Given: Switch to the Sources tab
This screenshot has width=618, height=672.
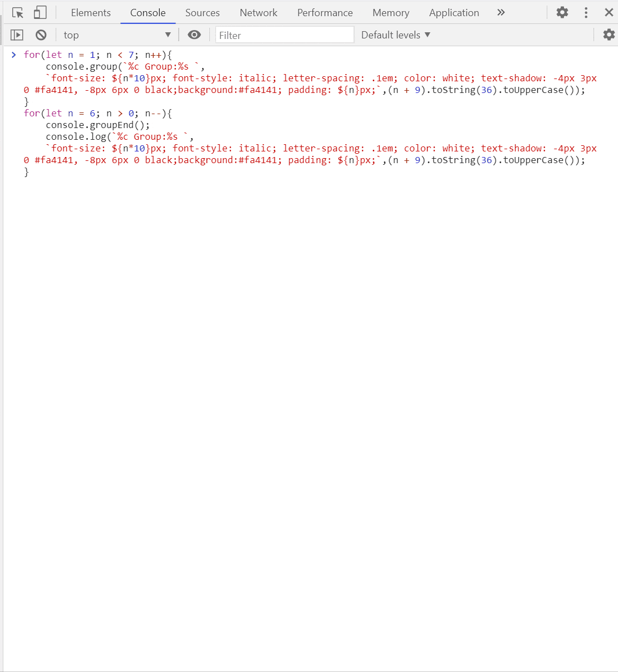Looking at the screenshot, I should click(x=203, y=12).
